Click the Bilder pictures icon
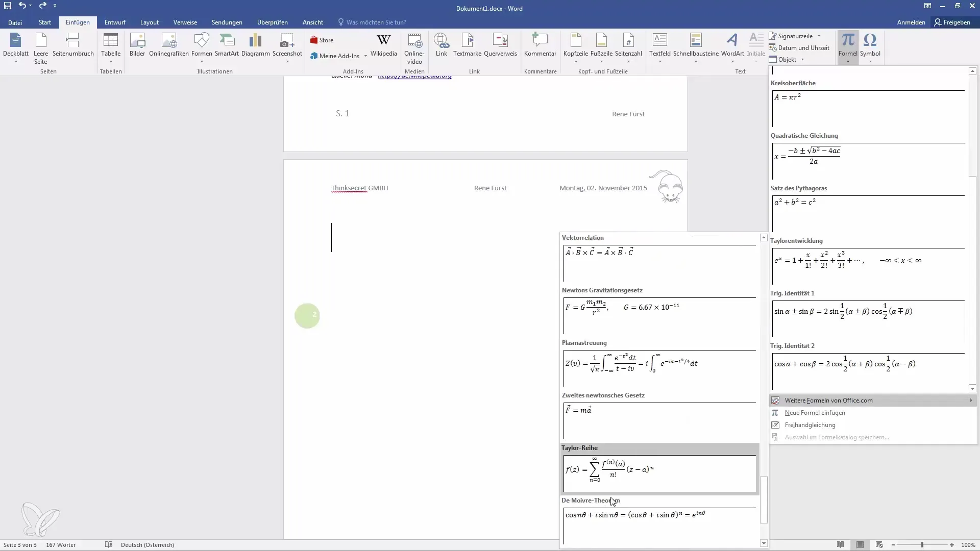980x551 pixels. click(137, 45)
